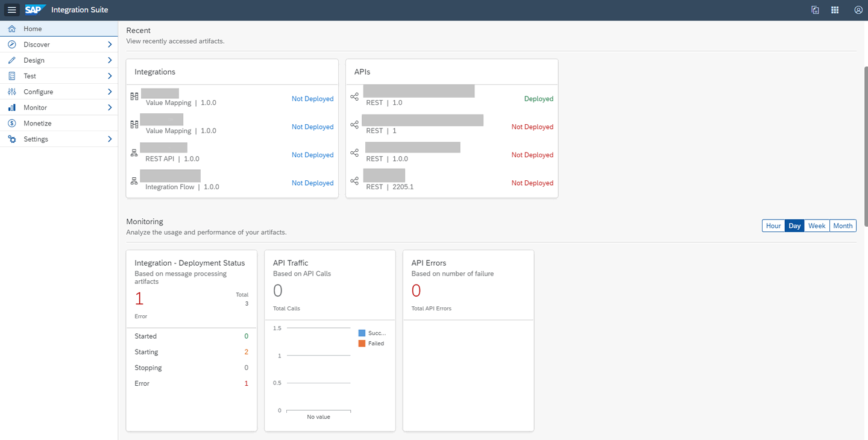
Task: Click the Integration Flow artifact icon
Action: pyautogui.click(x=134, y=181)
